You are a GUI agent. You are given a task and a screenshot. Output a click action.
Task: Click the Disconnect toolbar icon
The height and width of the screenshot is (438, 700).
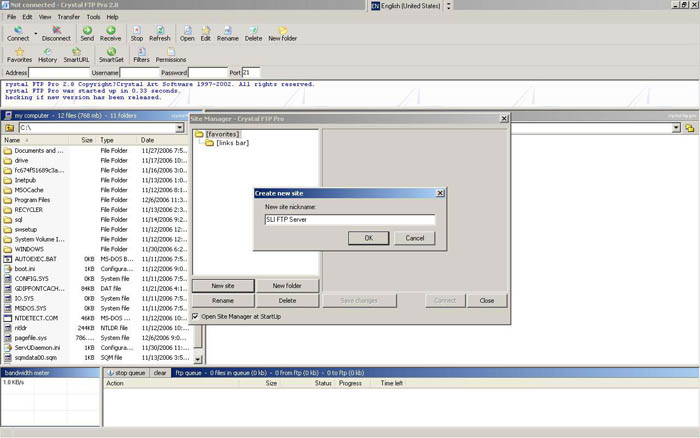56,33
